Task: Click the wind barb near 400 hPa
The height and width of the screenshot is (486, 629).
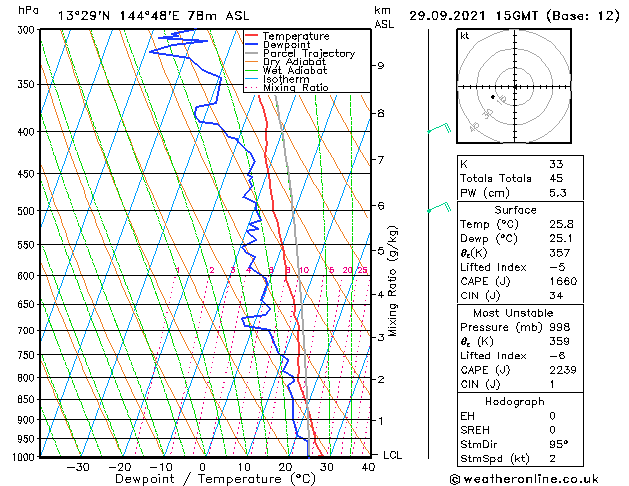Action: (440, 128)
